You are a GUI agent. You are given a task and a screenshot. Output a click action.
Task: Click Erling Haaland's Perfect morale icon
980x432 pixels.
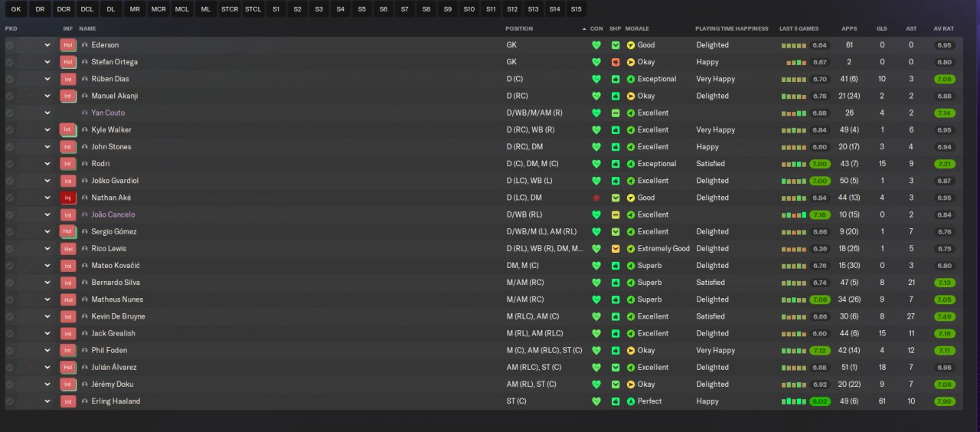click(631, 401)
